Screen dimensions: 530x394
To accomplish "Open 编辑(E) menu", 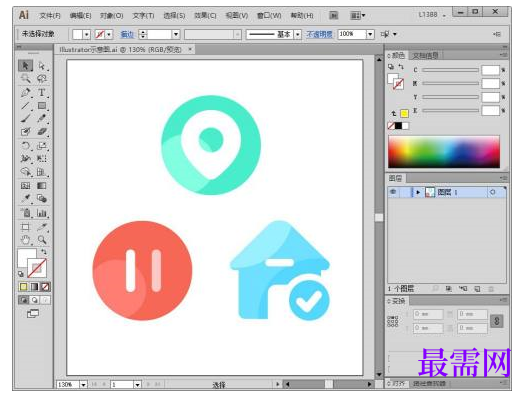I will coord(80,16).
